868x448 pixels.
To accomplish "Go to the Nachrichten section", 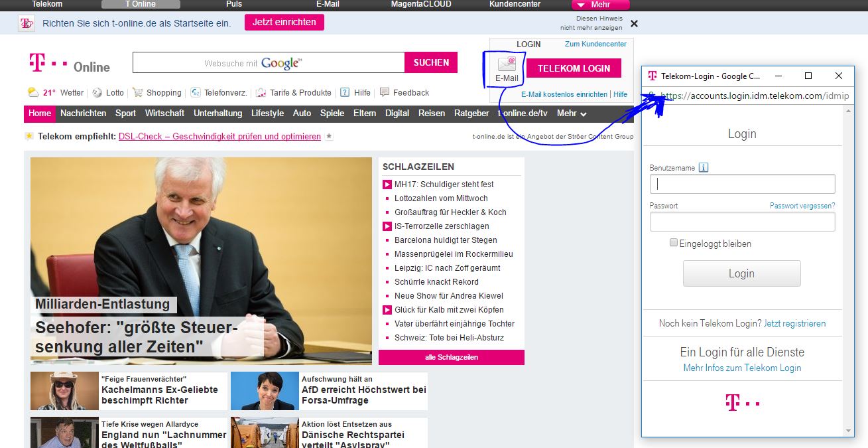I will tap(83, 113).
